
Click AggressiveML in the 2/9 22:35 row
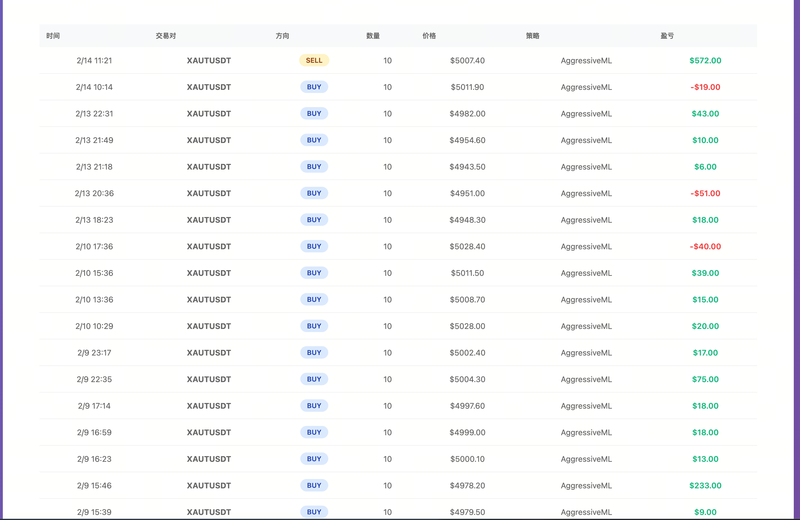click(586, 379)
